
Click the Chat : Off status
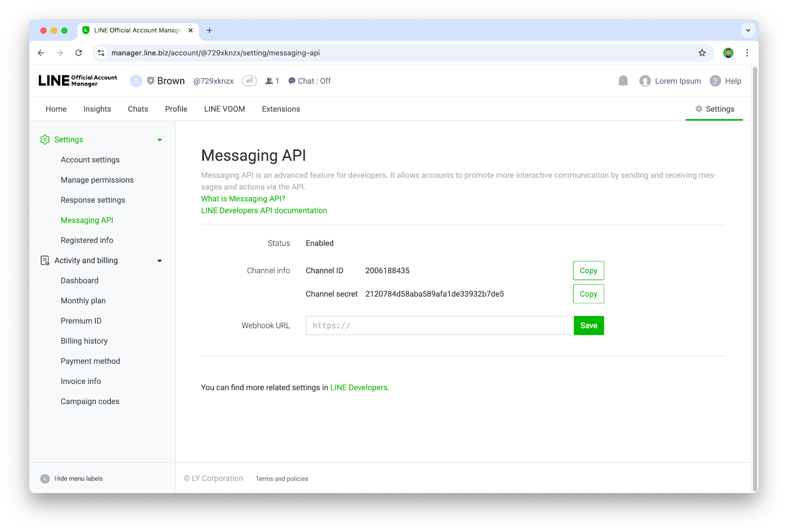click(x=309, y=81)
